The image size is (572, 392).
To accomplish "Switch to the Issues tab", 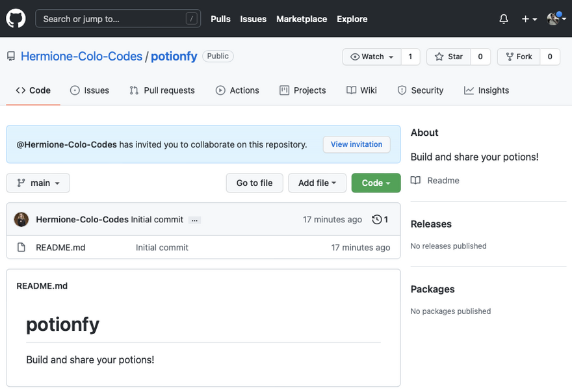I will (90, 90).
